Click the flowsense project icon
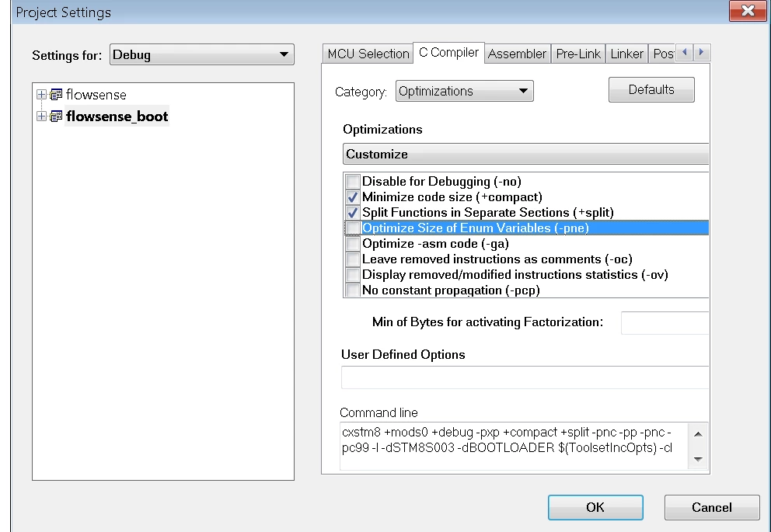Viewport: 771px width, 532px height. point(56,94)
